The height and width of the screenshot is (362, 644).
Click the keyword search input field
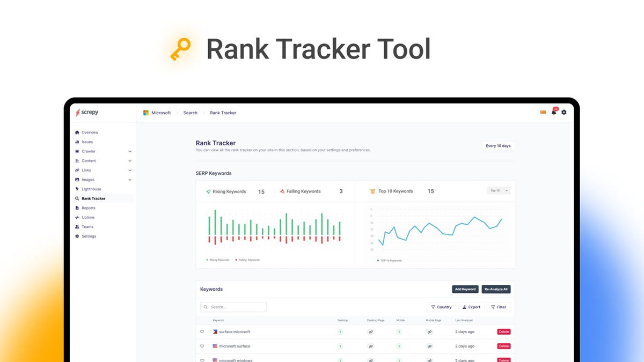233,307
